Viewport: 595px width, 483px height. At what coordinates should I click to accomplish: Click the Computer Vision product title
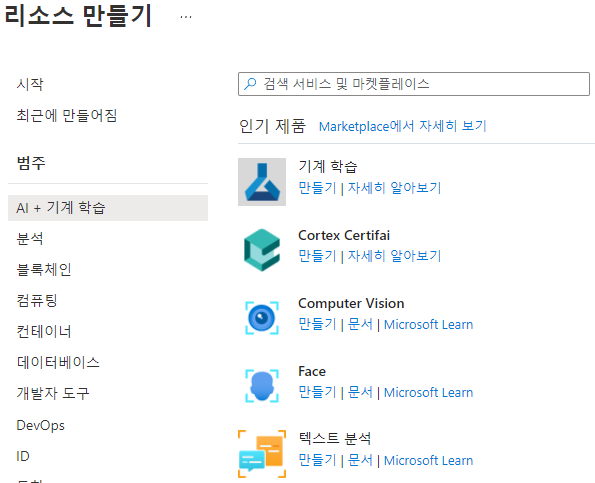tap(351, 304)
